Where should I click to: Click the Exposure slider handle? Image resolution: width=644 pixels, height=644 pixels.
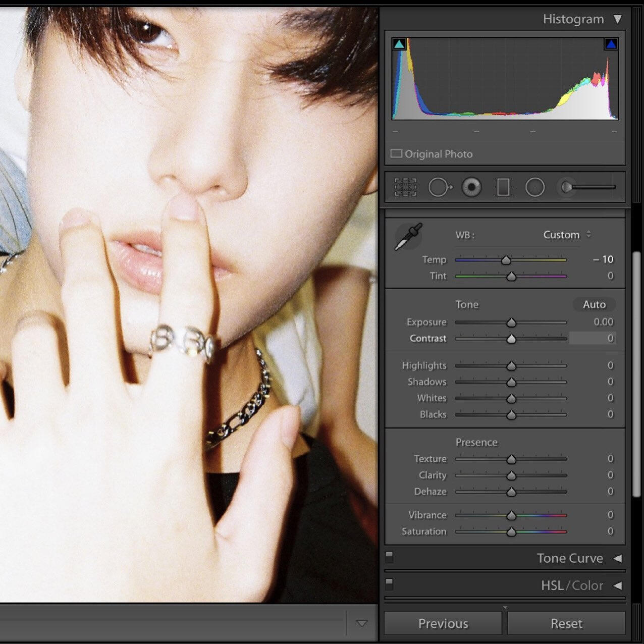pyautogui.click(x=511, y=323)
